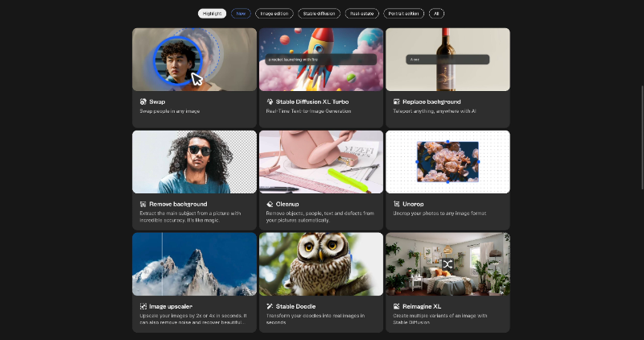The height and width of the screenshot is (340, 644).
Task: Open the rocket launch thumbnail
Action: pyautogui.click(x=320, y=59)
